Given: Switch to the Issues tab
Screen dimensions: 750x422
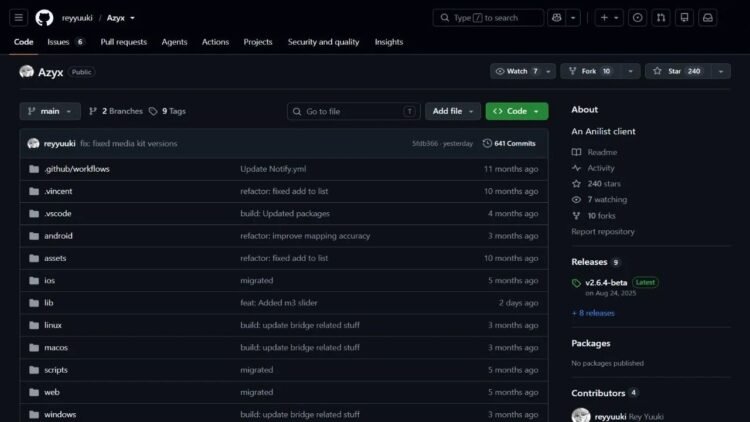Looking at the screenshot, I should click(x=66, y=42).
